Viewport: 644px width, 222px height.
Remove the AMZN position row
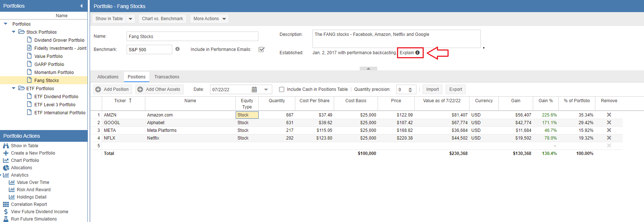coord(609,115)
